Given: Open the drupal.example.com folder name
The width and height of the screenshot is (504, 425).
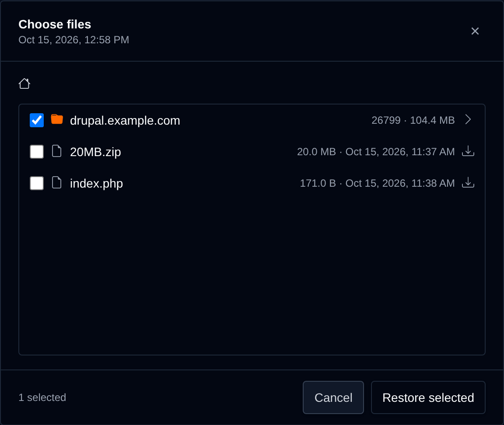Looking at the screenshot, I should coord(125,121).
